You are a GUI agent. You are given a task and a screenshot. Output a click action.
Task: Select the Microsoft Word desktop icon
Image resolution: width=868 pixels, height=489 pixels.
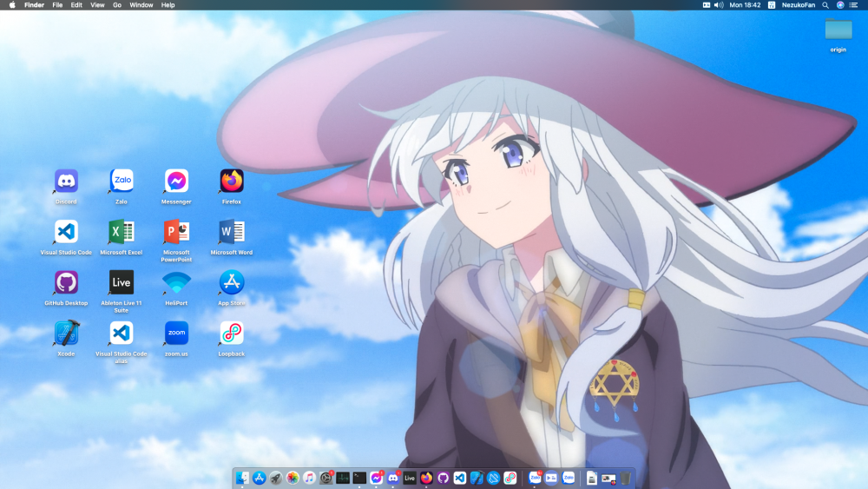point(232,232)
